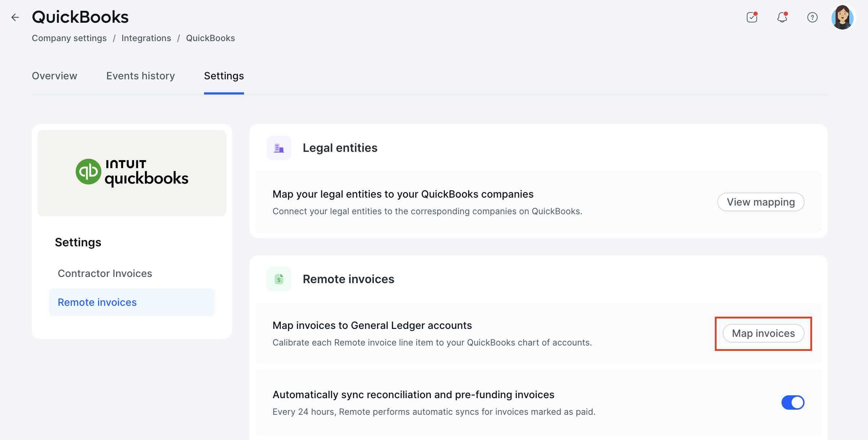Switch to the Events history tab
The height and width of the screenshot is (440, 868).
[x=141, y=76]
